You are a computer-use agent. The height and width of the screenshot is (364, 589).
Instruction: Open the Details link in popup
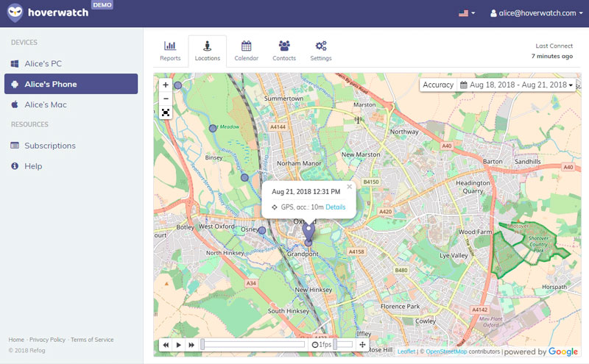click(336, 207)
